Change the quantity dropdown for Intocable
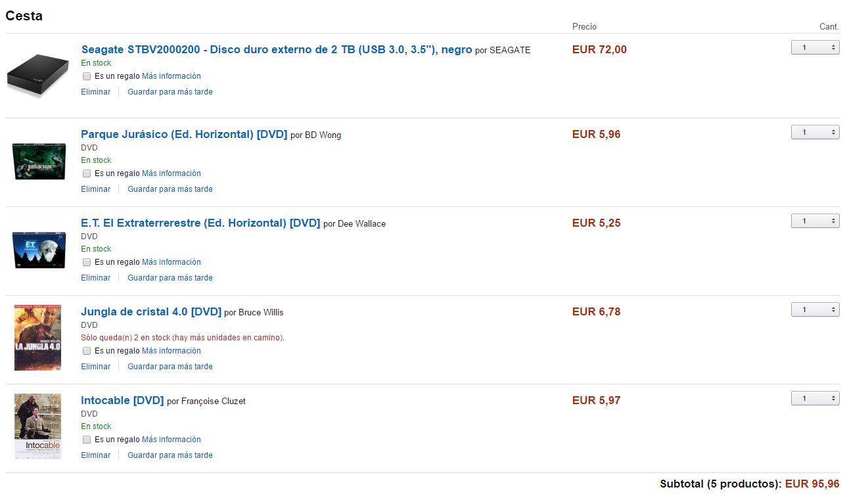 click(815, 398)
